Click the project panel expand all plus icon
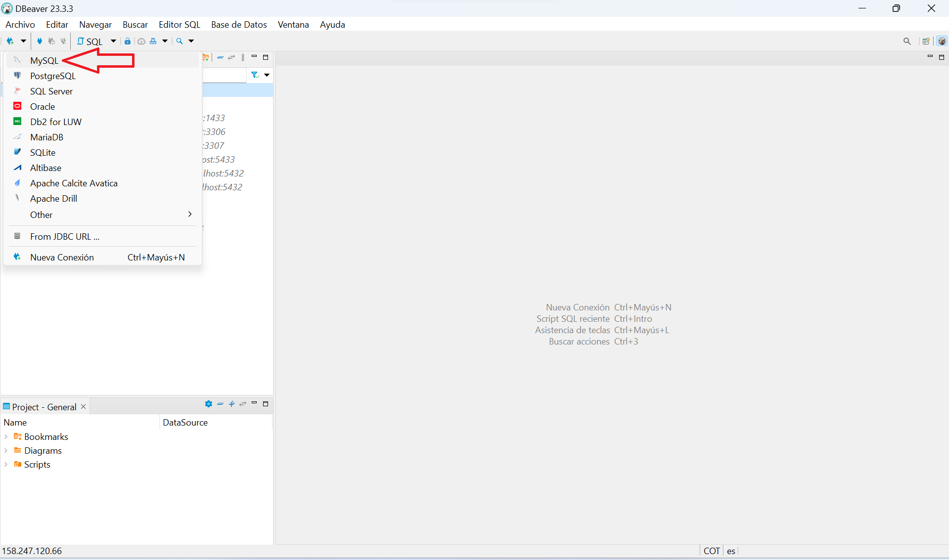The height and width of the screenshot is (560, 949). click(x=231, y=404)
